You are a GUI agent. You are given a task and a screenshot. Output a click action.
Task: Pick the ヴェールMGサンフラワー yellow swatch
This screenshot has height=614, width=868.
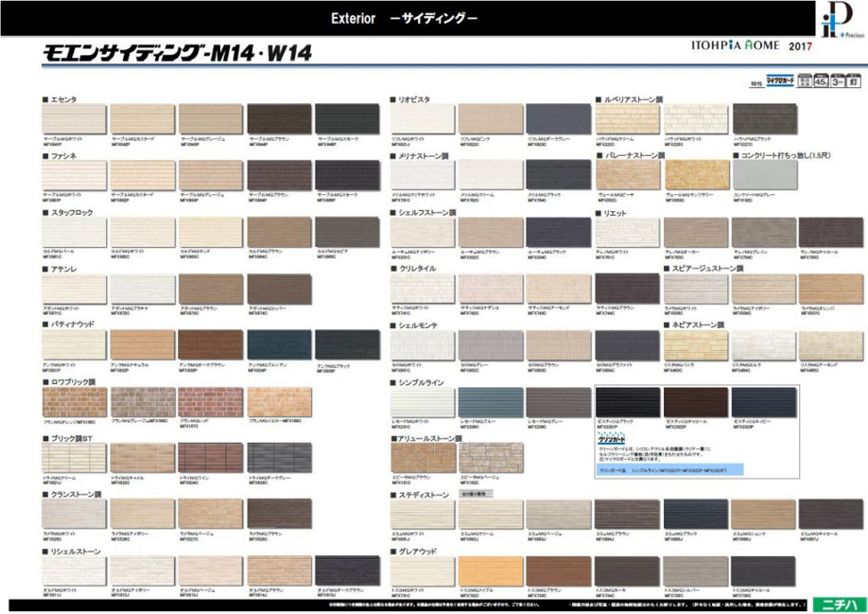click(697, 176)
